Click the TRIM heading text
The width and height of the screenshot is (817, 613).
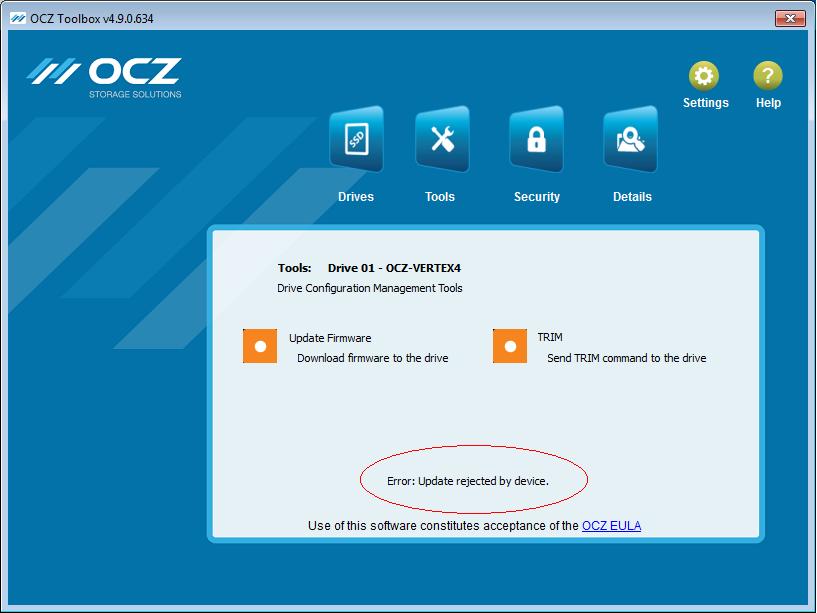[x=550, y=337]
